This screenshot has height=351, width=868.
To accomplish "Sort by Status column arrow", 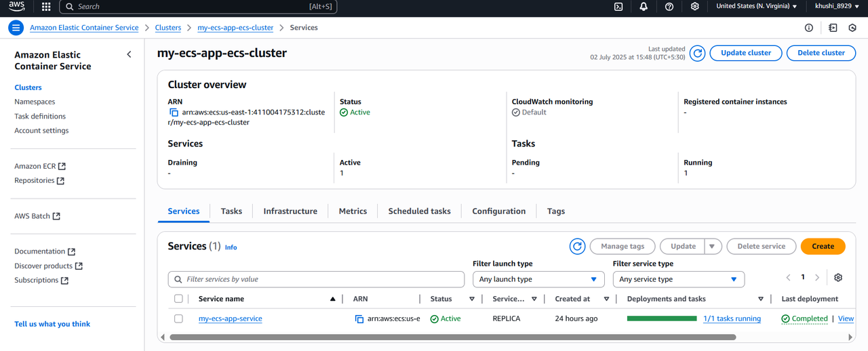I will [x=472, y=299].
